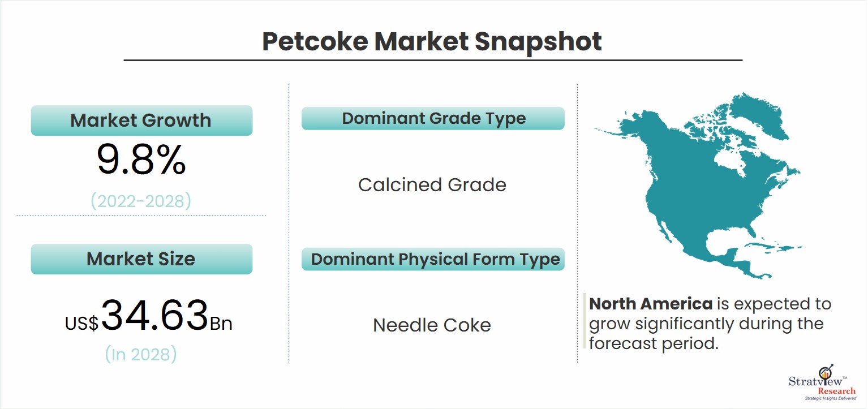Click the 34.63 market size value

(154, 316)
